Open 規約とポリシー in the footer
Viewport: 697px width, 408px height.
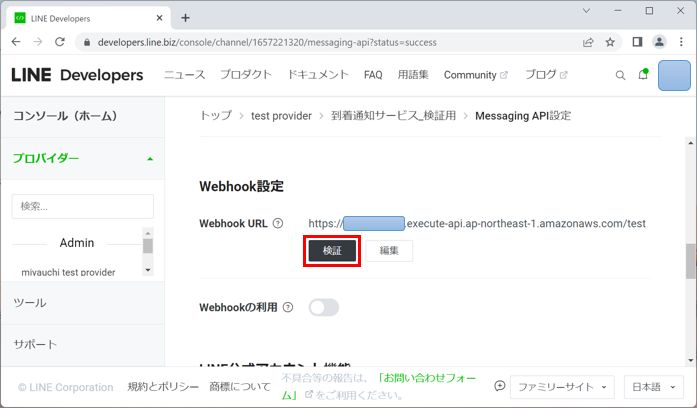(163, 387)
